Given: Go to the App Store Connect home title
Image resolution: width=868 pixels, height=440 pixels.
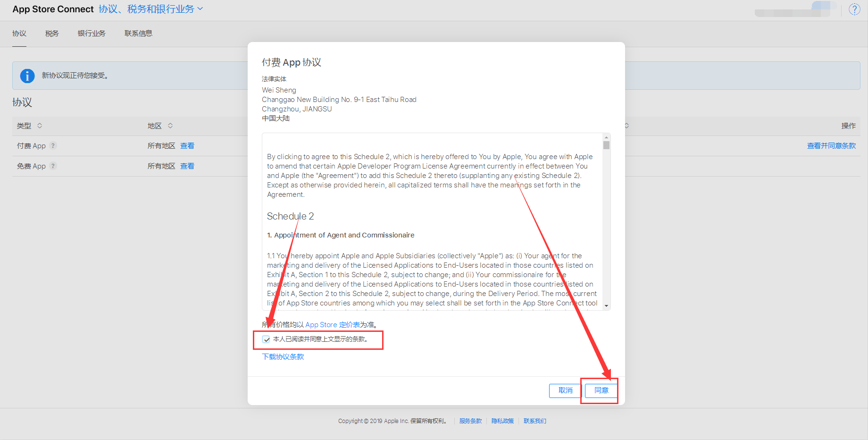Looking at the screenshot, I should (53, 9).
